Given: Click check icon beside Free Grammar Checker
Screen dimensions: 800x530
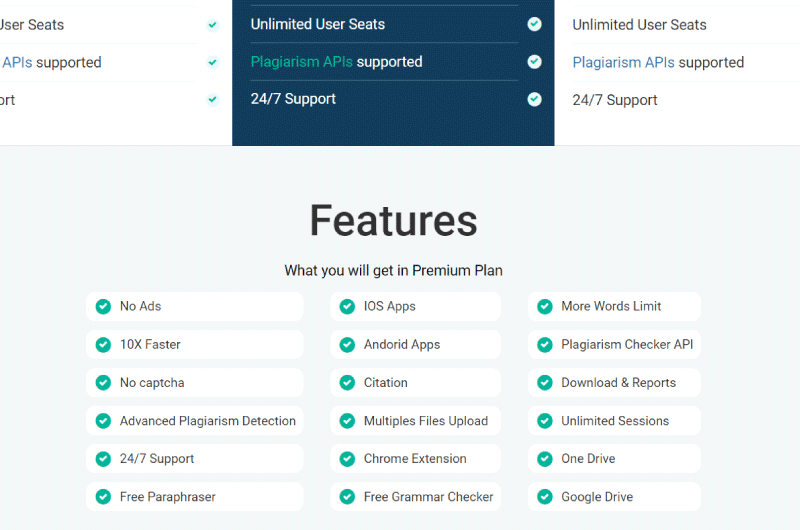Looking at the screenshot, I should point(347,497).
